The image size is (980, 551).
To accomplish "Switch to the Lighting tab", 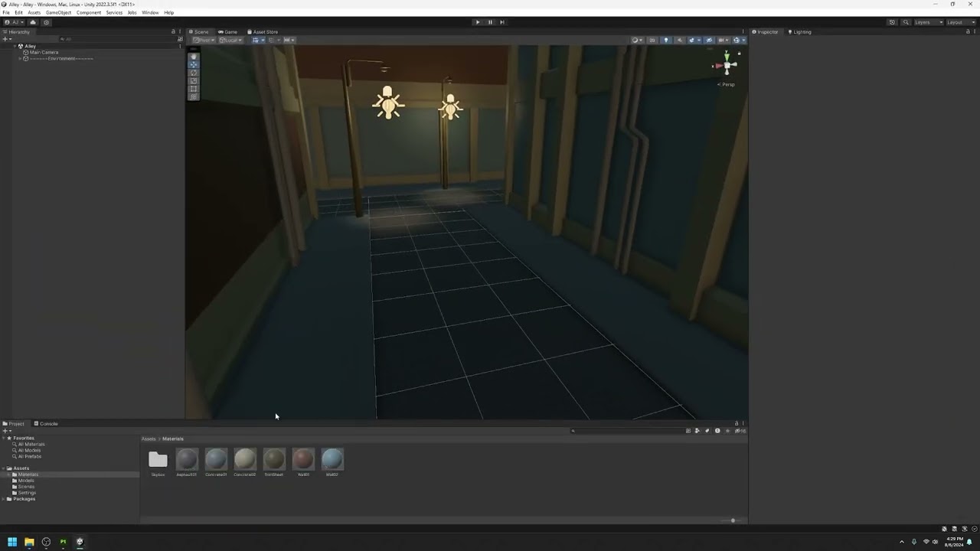I will 800,32.
